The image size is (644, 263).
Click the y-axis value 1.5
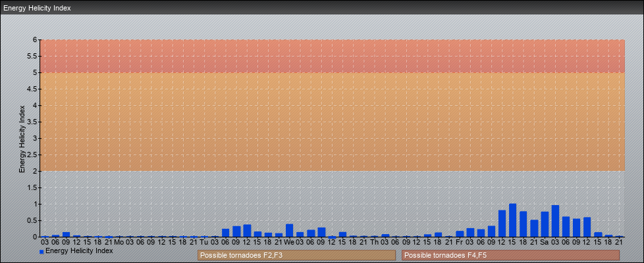coord(32,187)
